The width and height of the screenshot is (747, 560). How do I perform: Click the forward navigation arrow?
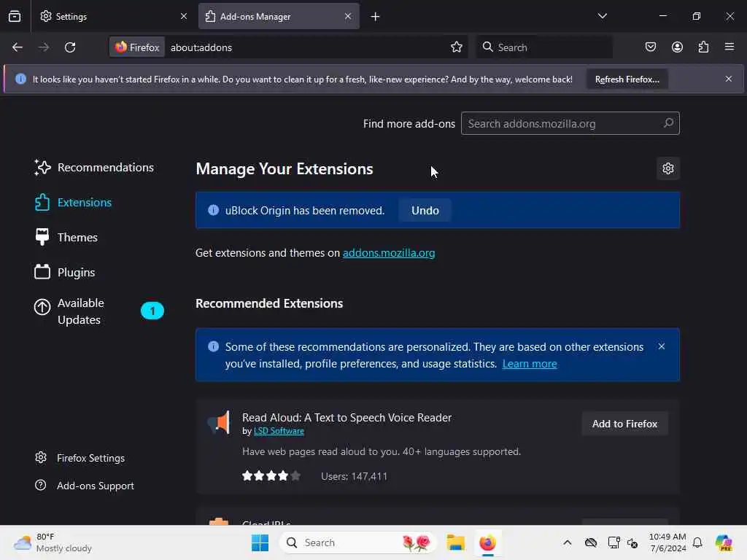coord(44,47)
